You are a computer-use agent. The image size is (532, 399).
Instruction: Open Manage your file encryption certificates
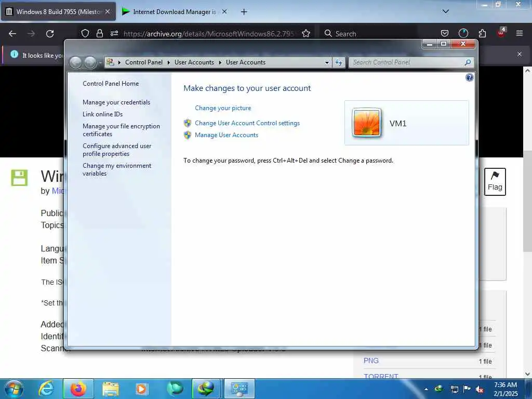[121, 130]
